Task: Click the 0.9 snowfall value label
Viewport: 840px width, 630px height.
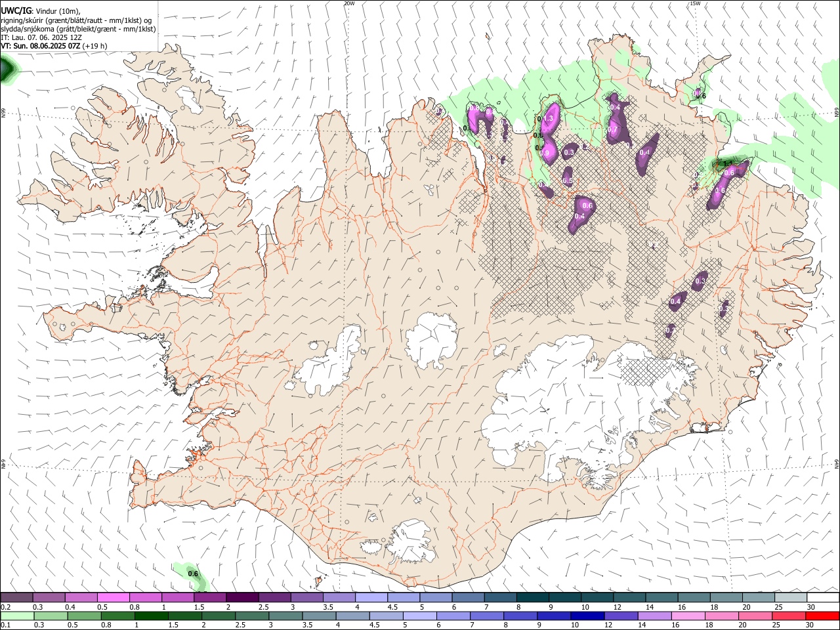Action: pyautogui.click(x=544, y=152)
